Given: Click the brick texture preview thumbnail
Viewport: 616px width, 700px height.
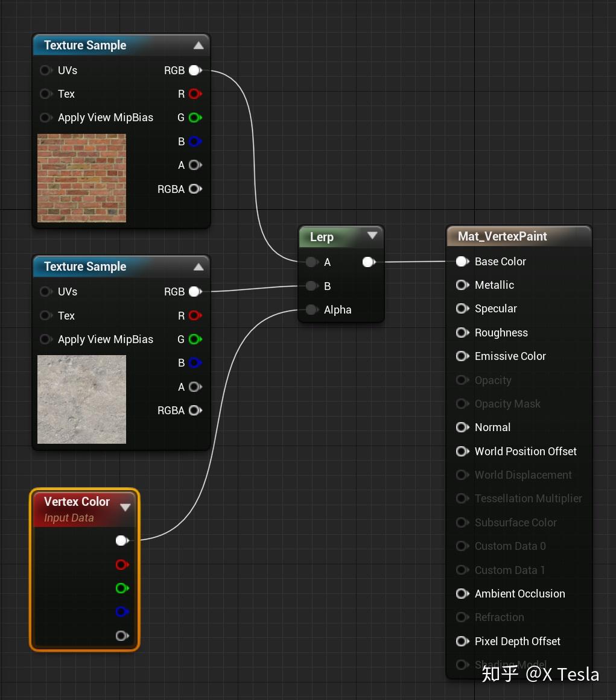Looking at the screenshot, I should click(x=81, y=178).
